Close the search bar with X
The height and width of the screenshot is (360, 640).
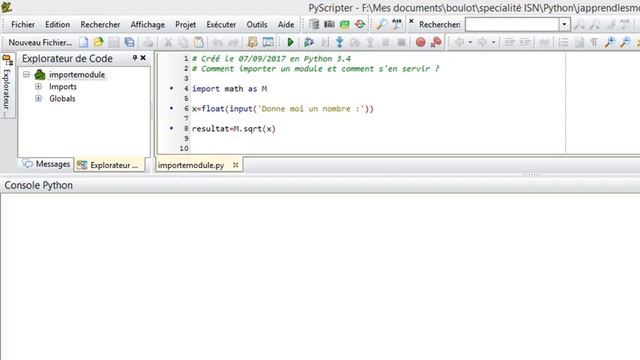(x=411, y=21)
